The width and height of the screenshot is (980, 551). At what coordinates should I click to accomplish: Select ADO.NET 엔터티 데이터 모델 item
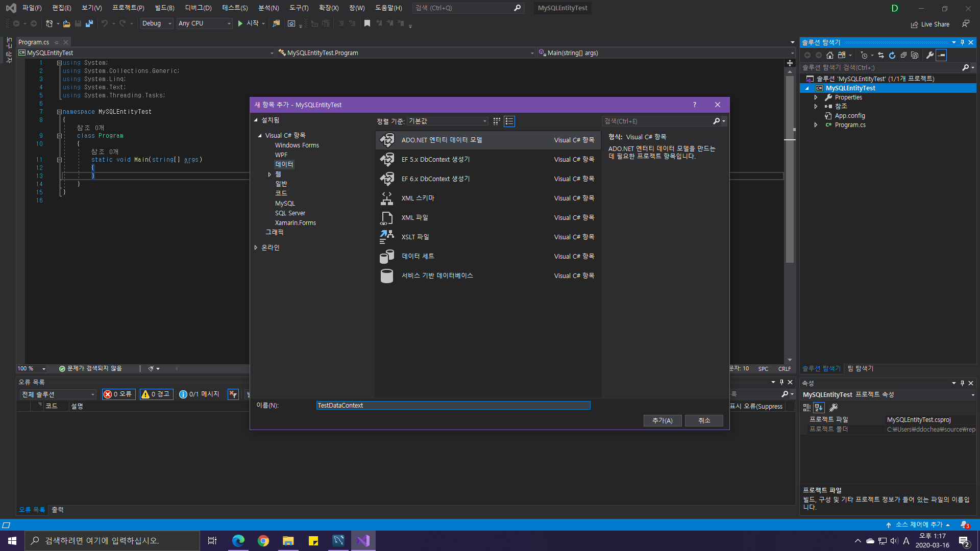[442, 140]
